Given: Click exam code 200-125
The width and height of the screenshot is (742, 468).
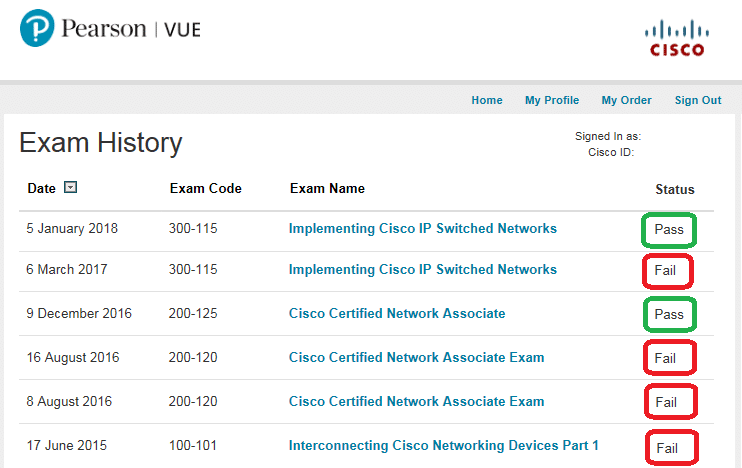Looking at the screenshot, I should (193, 314).
